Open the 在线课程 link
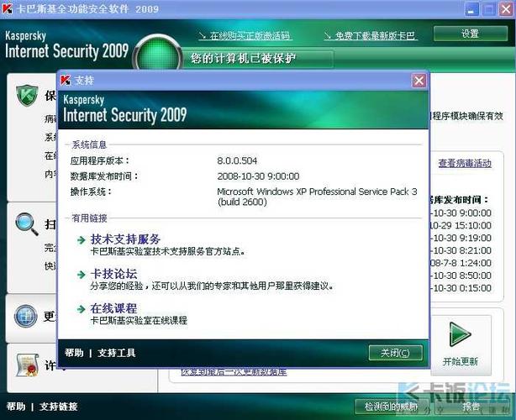This screenshot has width=516, height=420. tap(113, 308)
